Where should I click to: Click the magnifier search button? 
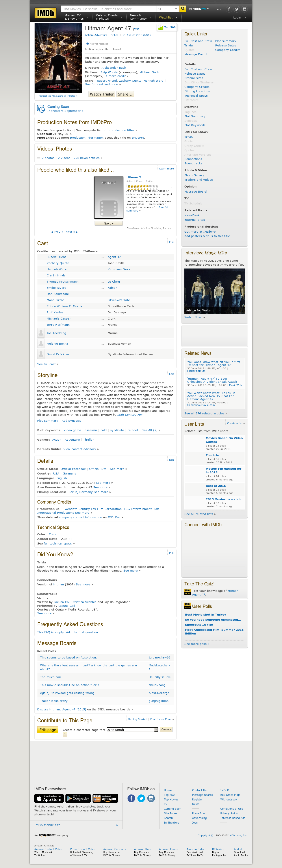click(x=182, y=9)
